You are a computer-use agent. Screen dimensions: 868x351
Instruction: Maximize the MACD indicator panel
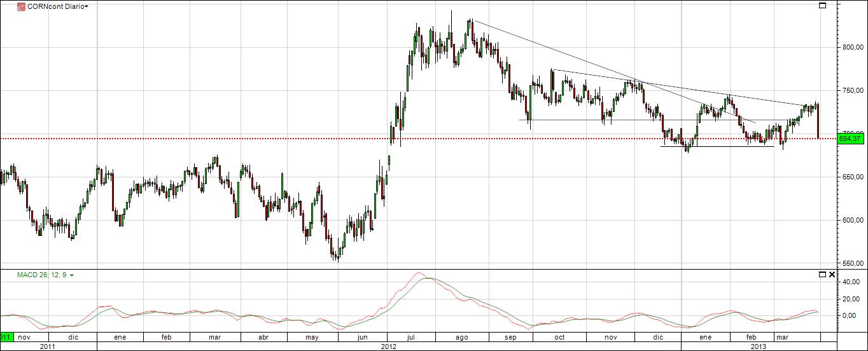822,275
